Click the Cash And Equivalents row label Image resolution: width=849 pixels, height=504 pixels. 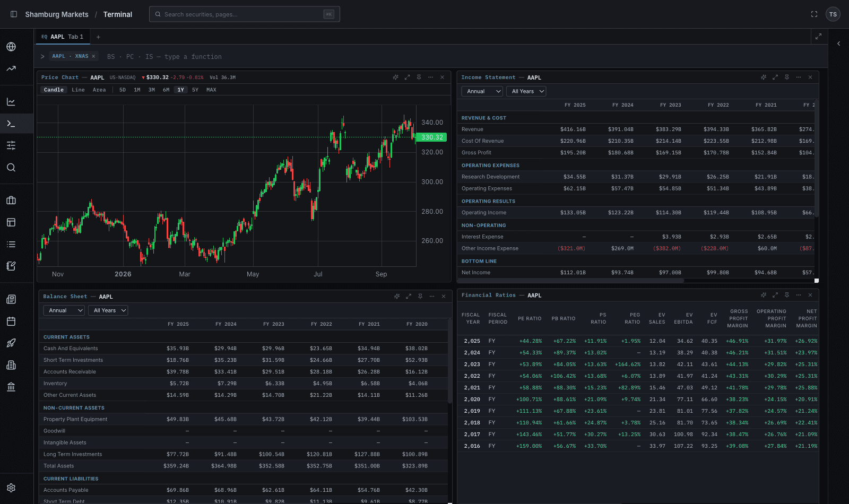[71, 349]
